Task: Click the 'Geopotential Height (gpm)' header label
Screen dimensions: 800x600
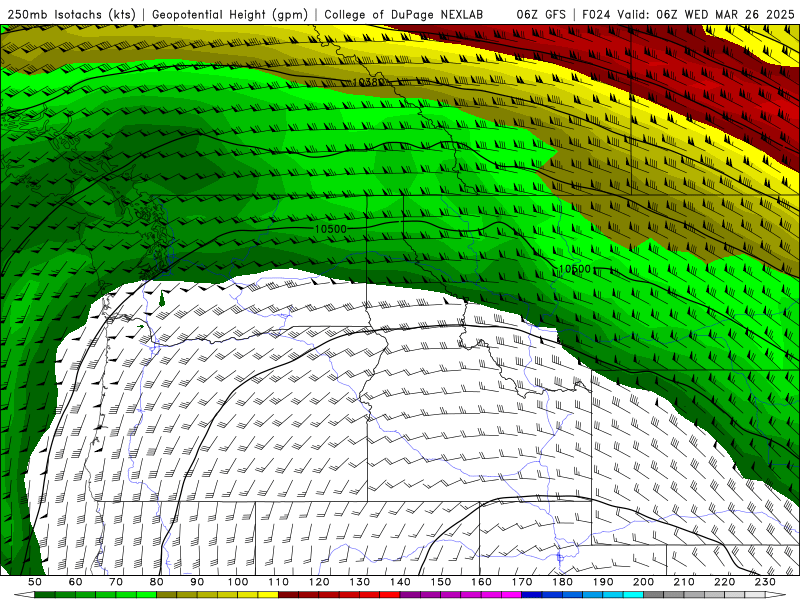Action: 230,15
